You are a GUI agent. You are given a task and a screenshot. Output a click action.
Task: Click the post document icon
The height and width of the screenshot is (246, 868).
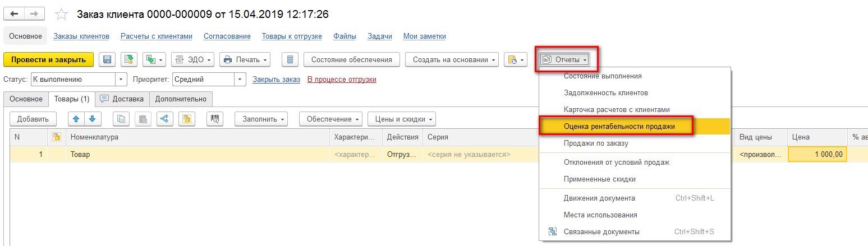click(x=130, y=59)
